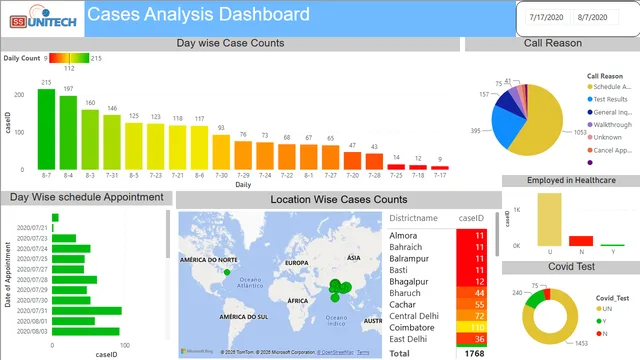Image resolution: width=640 pixels, height=360 pixels.
Task: Select the U bar in Employed in Healthcare
Action: pos(549,219)
